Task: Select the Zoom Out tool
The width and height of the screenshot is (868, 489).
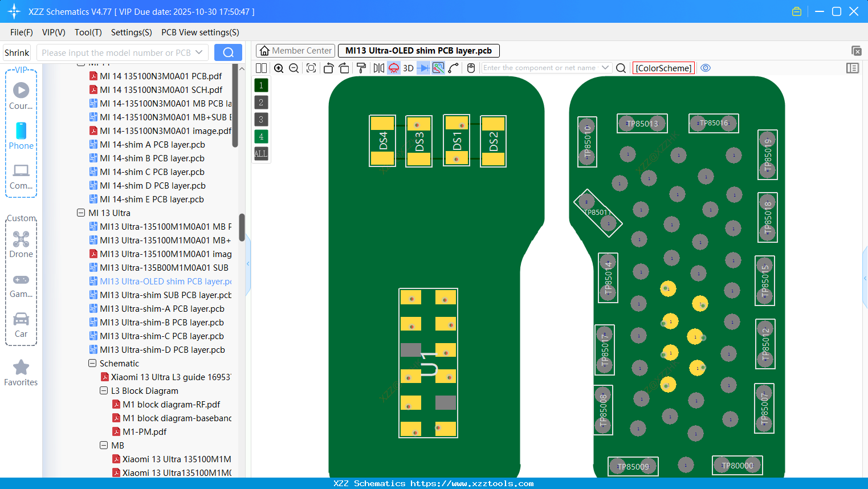Action: coord(294,68)
